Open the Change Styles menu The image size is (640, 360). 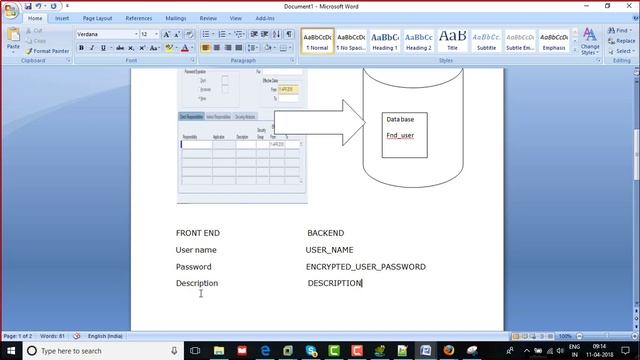pos(590,41)
